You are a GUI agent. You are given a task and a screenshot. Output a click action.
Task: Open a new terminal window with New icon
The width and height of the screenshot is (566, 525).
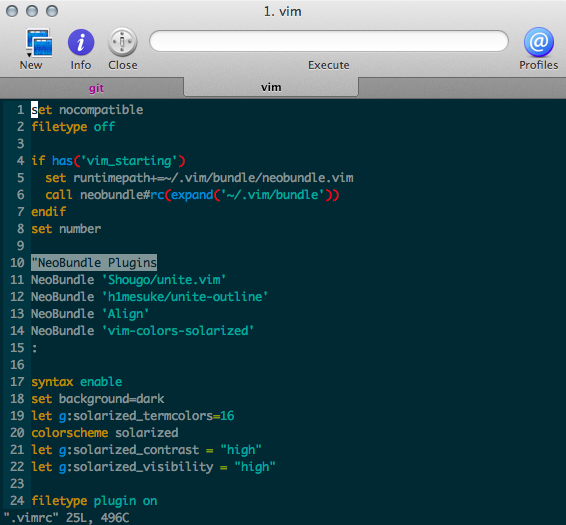click(40, 43)
